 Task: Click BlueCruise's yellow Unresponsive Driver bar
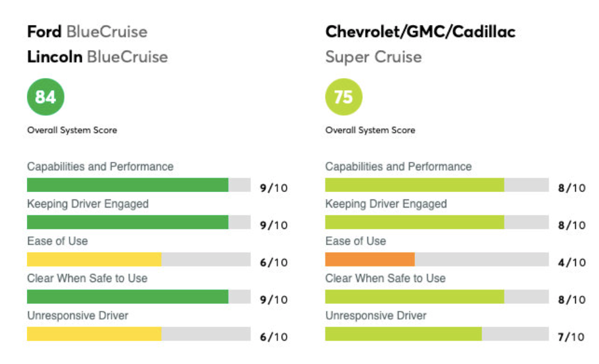[94, 334]
